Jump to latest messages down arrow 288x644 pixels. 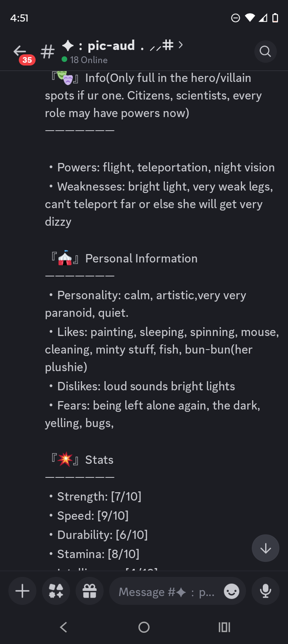266,548
